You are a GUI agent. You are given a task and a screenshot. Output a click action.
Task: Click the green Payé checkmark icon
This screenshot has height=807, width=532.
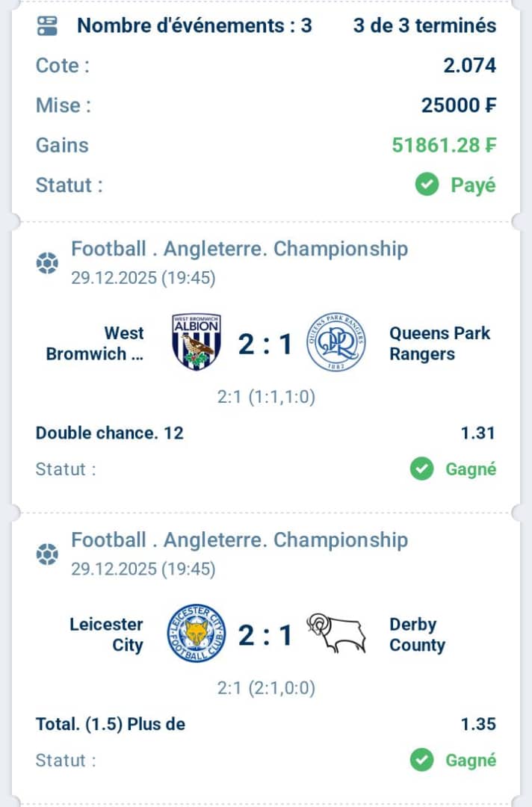point(427,185)
